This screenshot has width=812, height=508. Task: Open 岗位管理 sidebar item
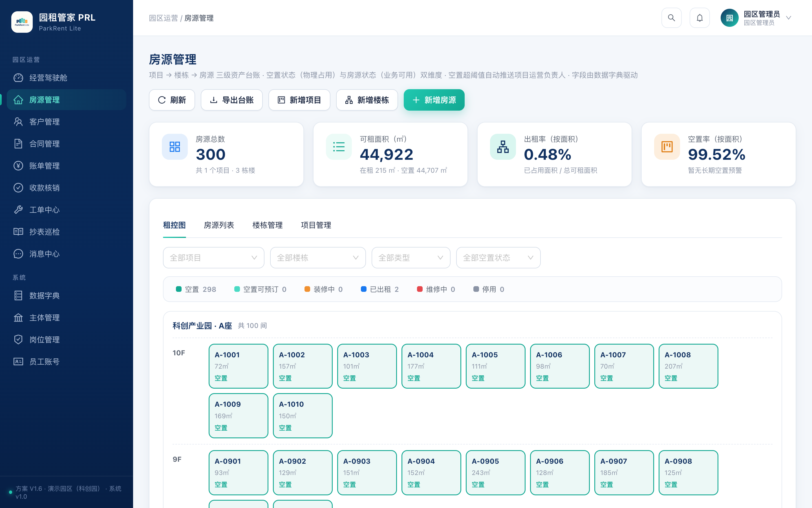pyautogui.click(x=67, y=340)
